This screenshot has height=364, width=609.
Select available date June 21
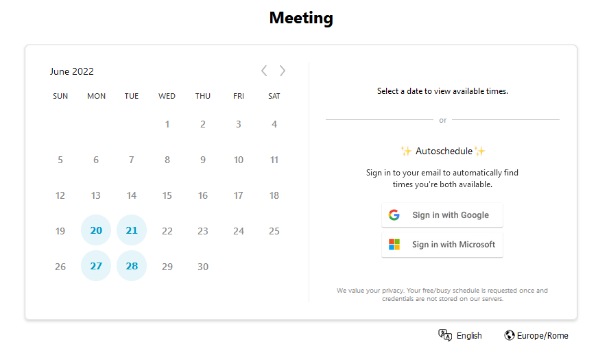click(x=132, y=230)
